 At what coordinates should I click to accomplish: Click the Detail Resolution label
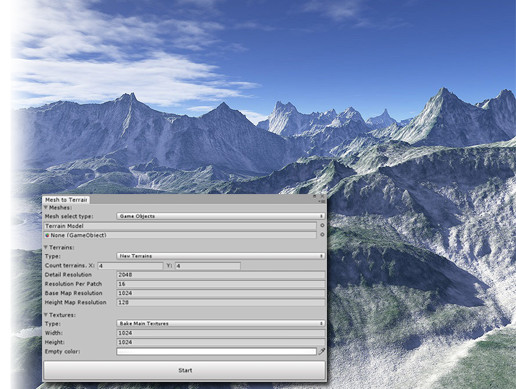pos(68,275)
